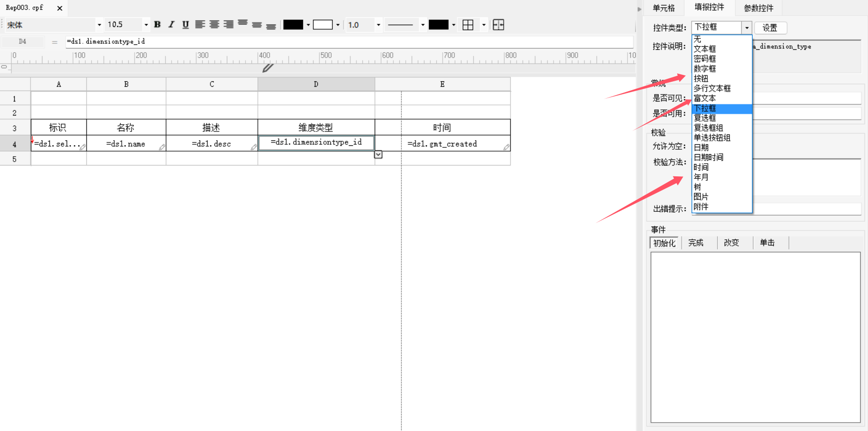Click the pencil edit icon in =ds1.desc cell
This screenshot has height=431, width=868.
point(254,147)
